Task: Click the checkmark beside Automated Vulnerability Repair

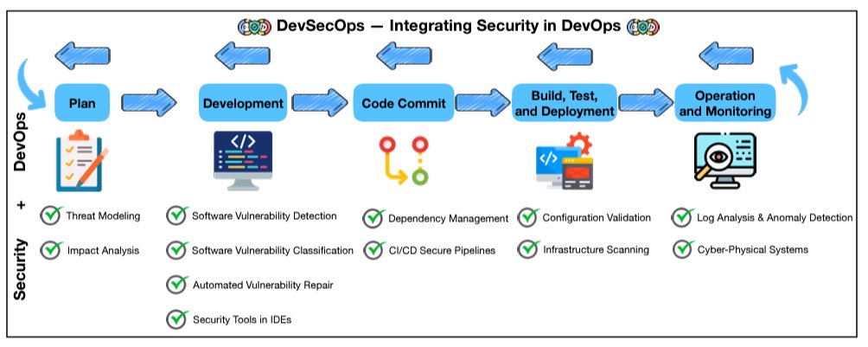Action: point(177,285)
